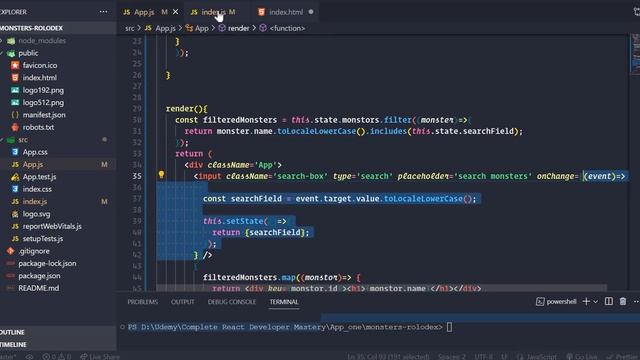Image resolution: width=640 pixels, height=360 pixels.
Task: Open the launch profile dropdown beside plus
Action: (x=596, y=302)
